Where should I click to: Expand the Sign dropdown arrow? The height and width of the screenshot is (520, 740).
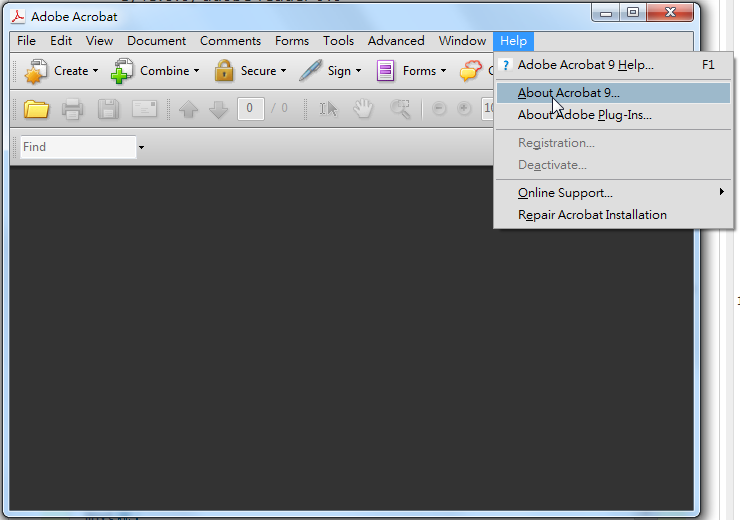tap(358, 71)
